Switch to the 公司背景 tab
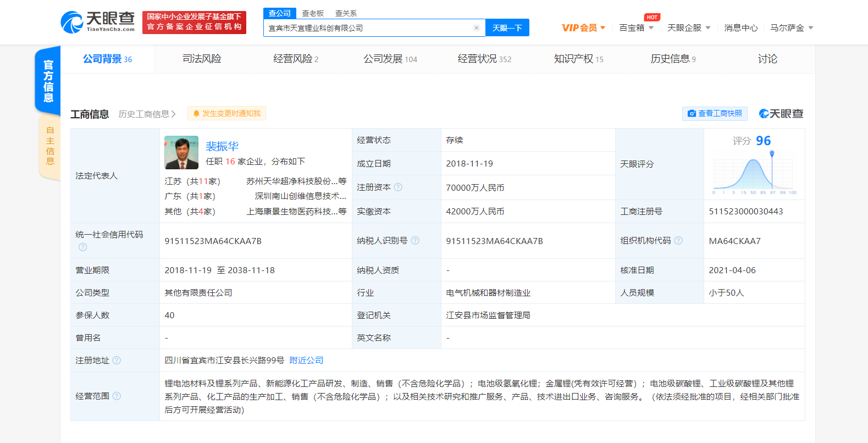Viewport: 868px width, 443px height. pos(107,59)
